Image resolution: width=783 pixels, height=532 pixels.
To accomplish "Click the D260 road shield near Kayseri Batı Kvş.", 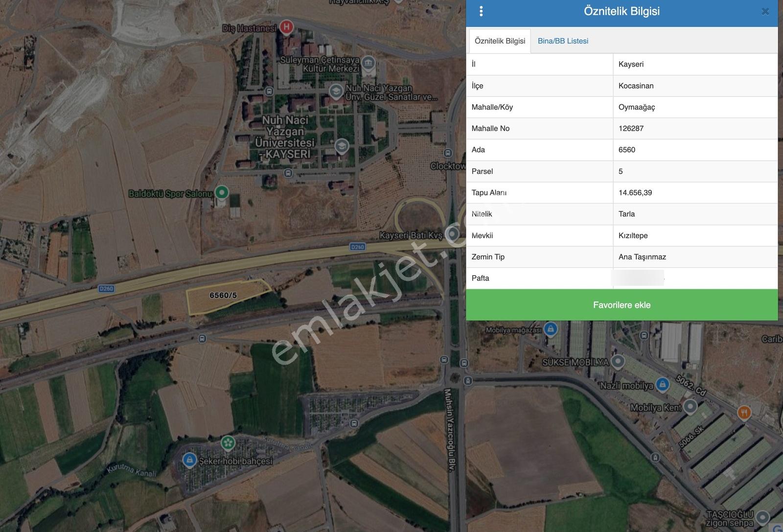I will 358,247.
